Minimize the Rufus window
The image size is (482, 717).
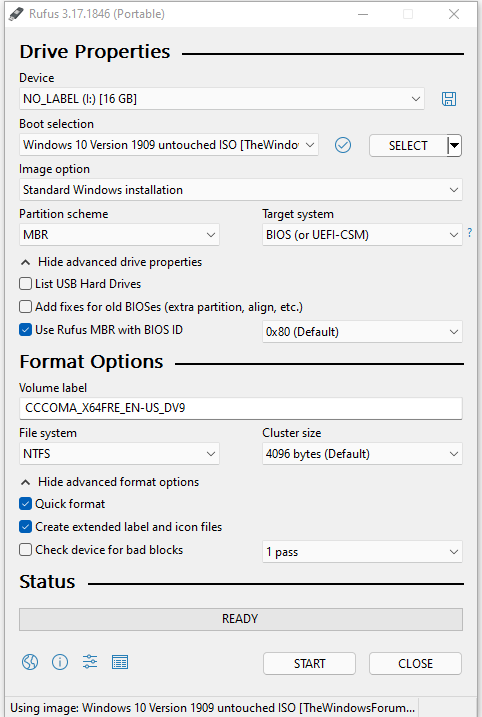pyautogui.click(x=363, y=14)
